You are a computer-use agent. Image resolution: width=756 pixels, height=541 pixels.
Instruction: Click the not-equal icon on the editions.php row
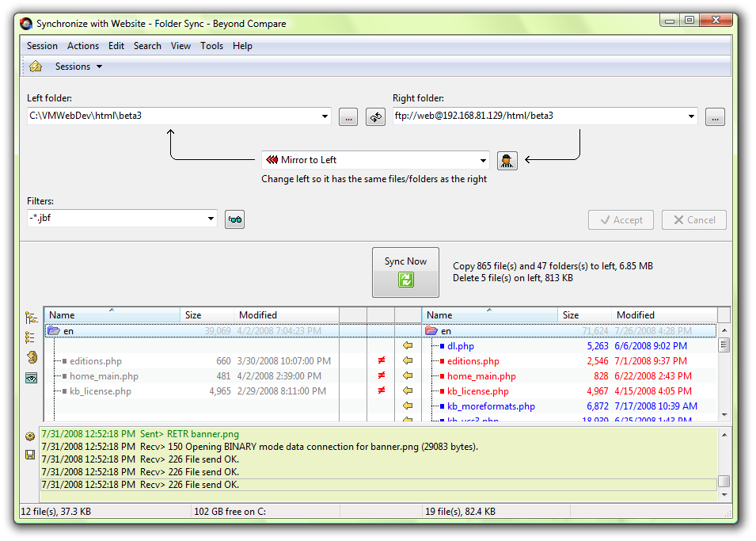(382, 360)
